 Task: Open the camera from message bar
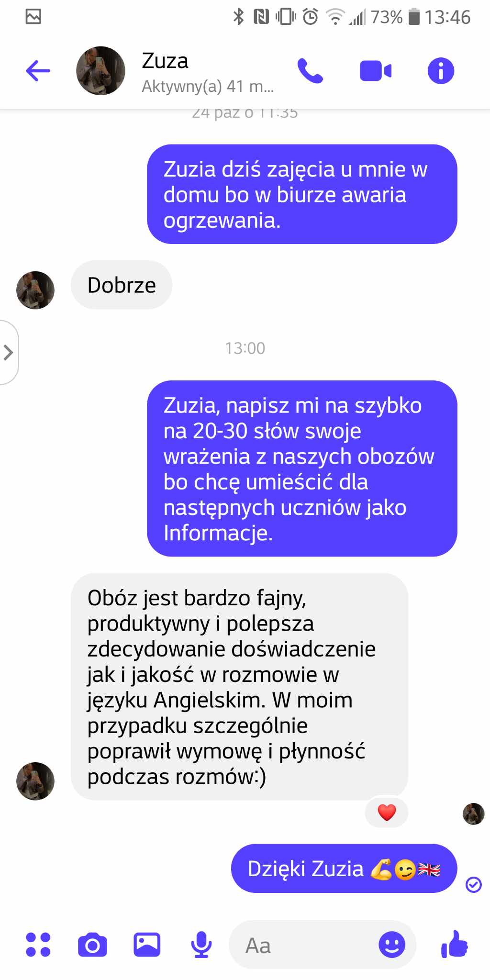92,945
